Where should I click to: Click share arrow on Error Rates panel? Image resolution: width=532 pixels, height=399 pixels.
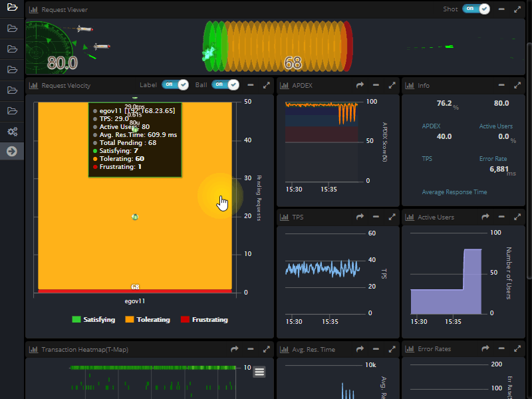[x=485, y=349]
